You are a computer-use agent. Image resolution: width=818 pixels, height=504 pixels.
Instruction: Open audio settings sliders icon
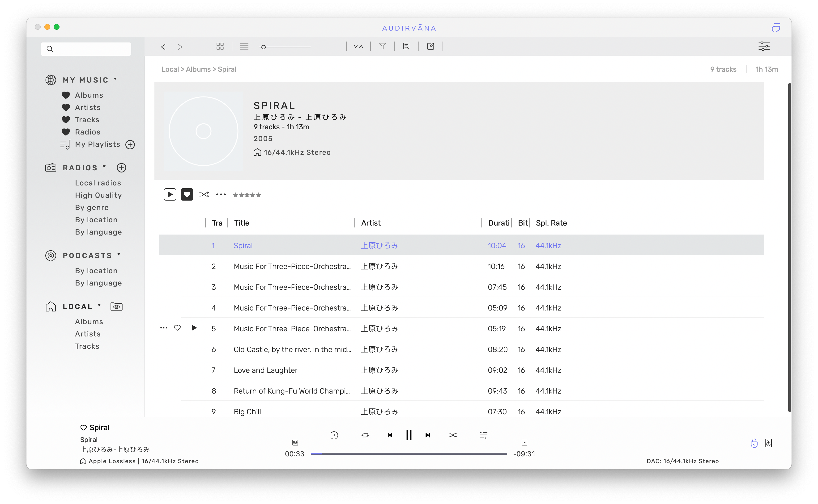point(764,46)
